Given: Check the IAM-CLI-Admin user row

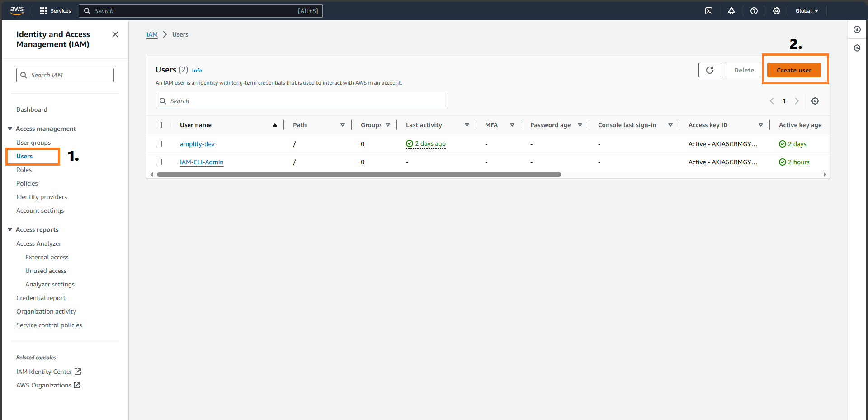Looking at the screenshot, I should coord(159,162).
